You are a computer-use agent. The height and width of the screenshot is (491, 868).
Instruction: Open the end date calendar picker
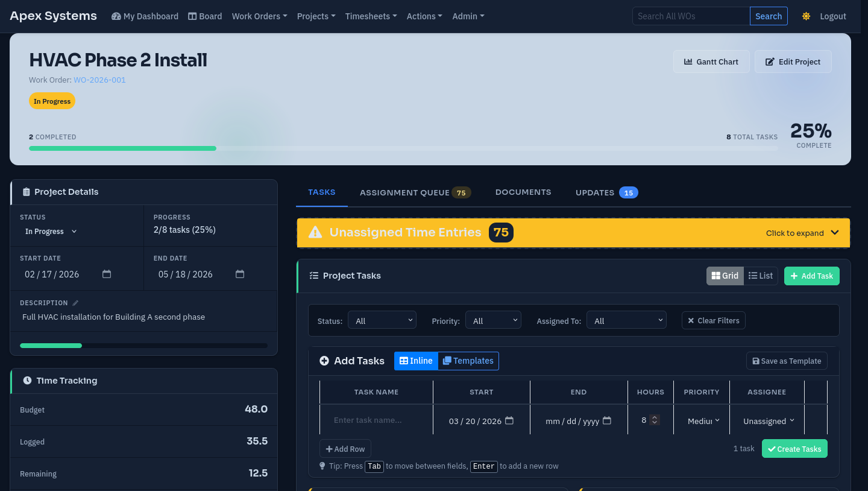click(240, 274)
